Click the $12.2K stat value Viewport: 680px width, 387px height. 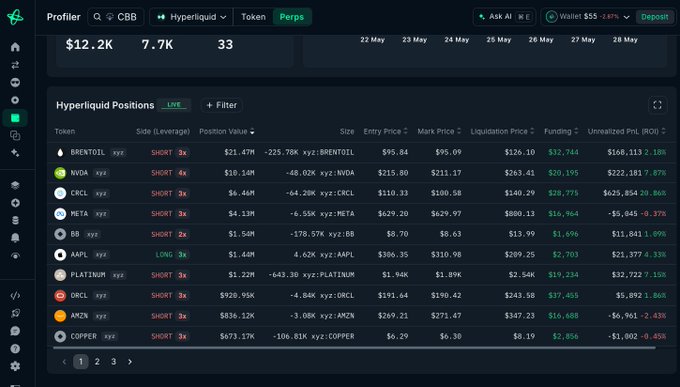point(89,45)
